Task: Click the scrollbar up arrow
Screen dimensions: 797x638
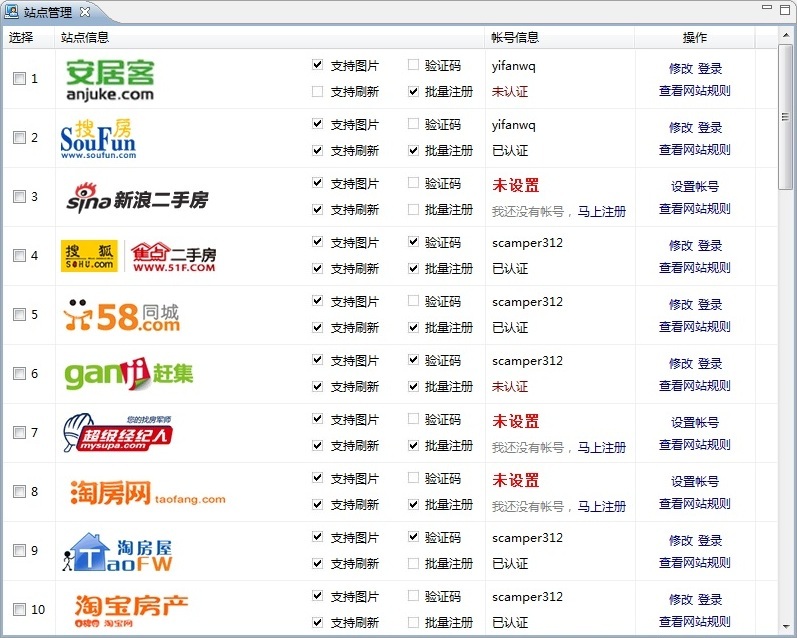Action: click(x=785, y=36)
